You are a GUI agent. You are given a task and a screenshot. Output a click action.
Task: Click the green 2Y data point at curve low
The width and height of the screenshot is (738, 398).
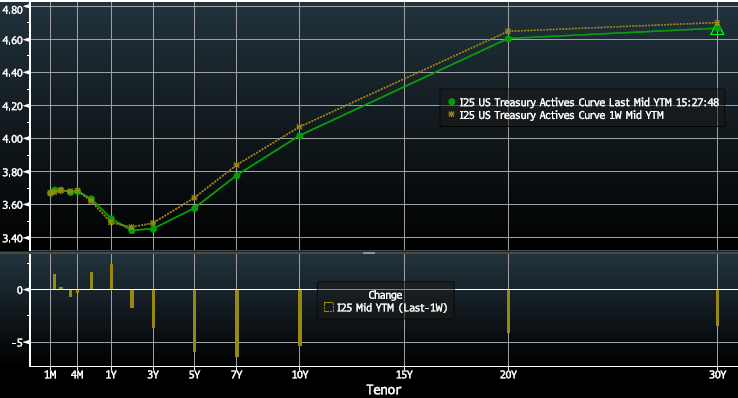point(132,231)
